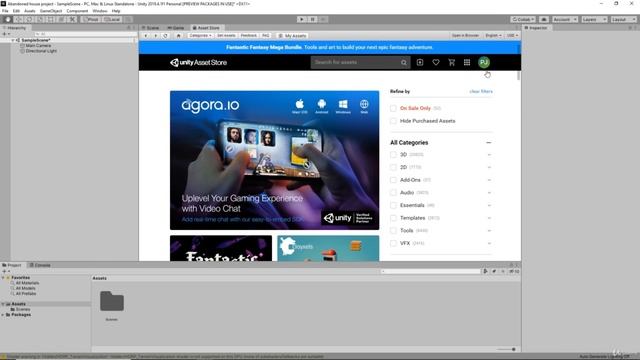This screenshot has height=360, width=640.
Task: Open the download/add icon in store header
Action: point(420,62)
